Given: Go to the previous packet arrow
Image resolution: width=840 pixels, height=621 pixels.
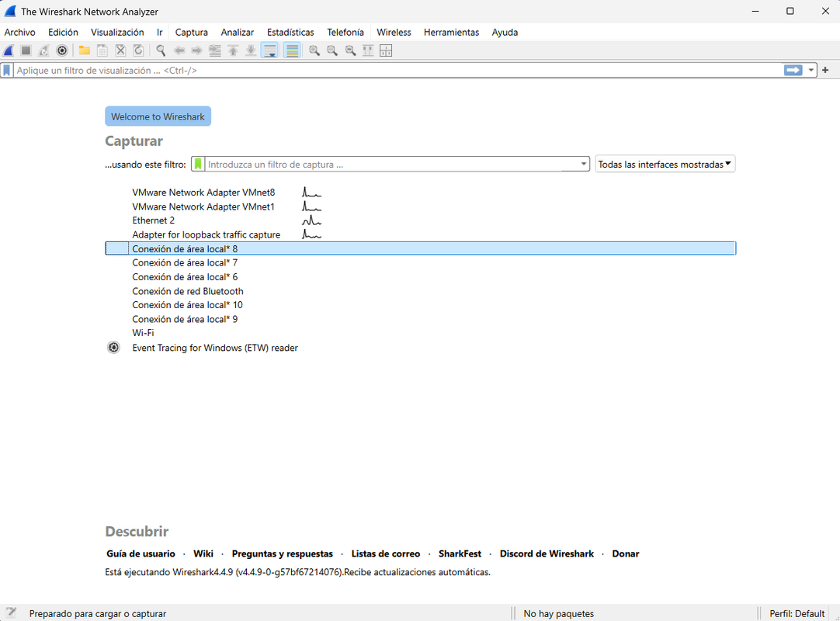Looking at the screenshot, I should coord(179,50).
